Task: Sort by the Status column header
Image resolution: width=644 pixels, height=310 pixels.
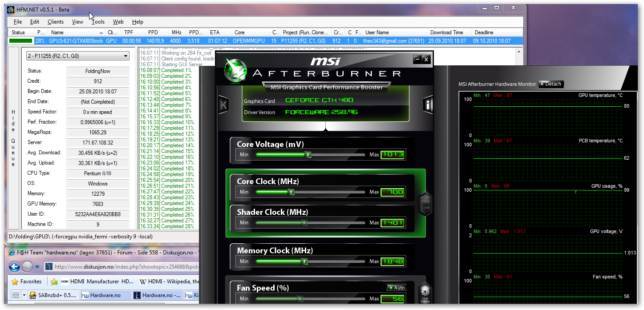Action: click(21, 32)
